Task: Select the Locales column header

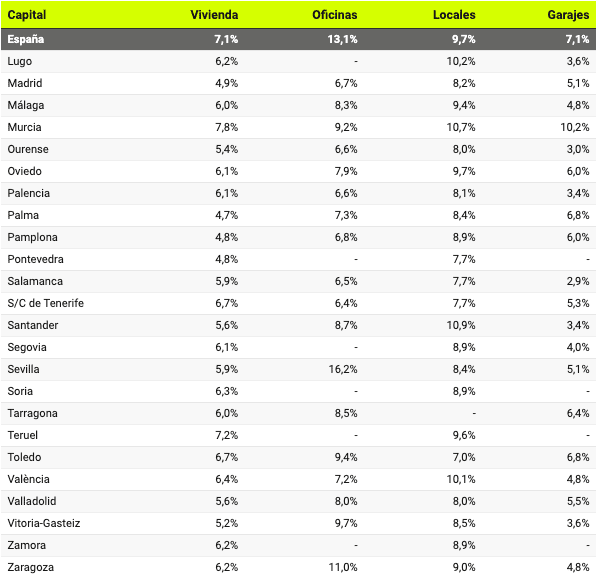Action: pyautogui.click(x=454, y=15)
